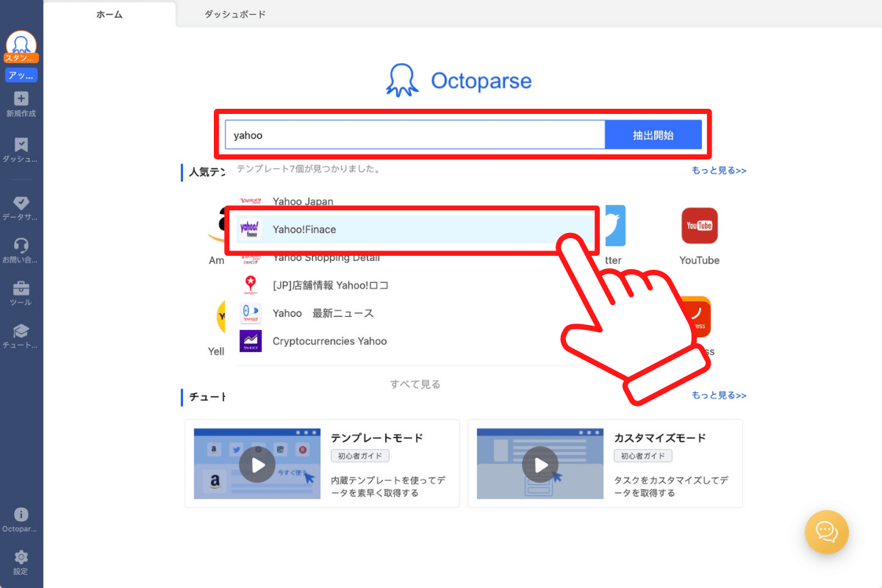Click もっと見る next to 人気テンプレート
882x588 pixels.
[719, 170]
